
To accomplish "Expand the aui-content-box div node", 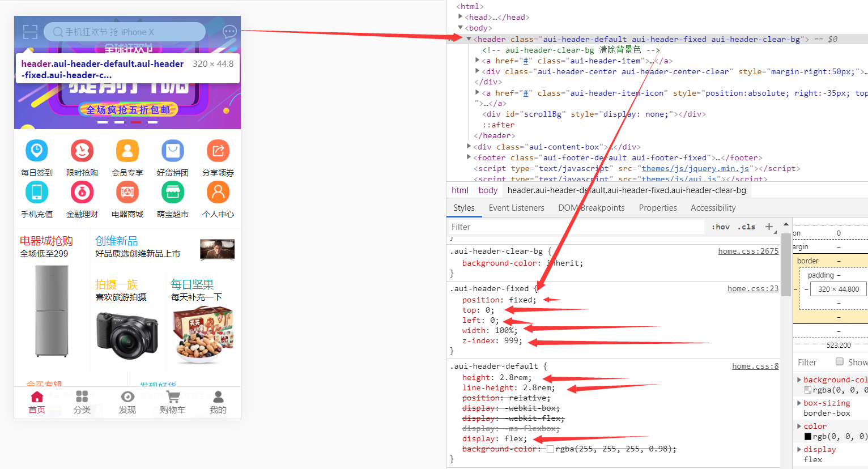I will [x=469, y=147].
